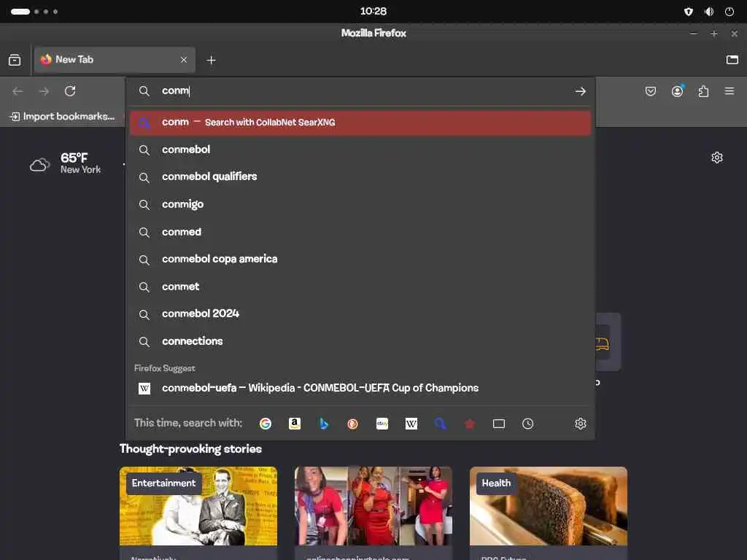
Task: Pick the 'connections' suggestion
Action: 360,341
